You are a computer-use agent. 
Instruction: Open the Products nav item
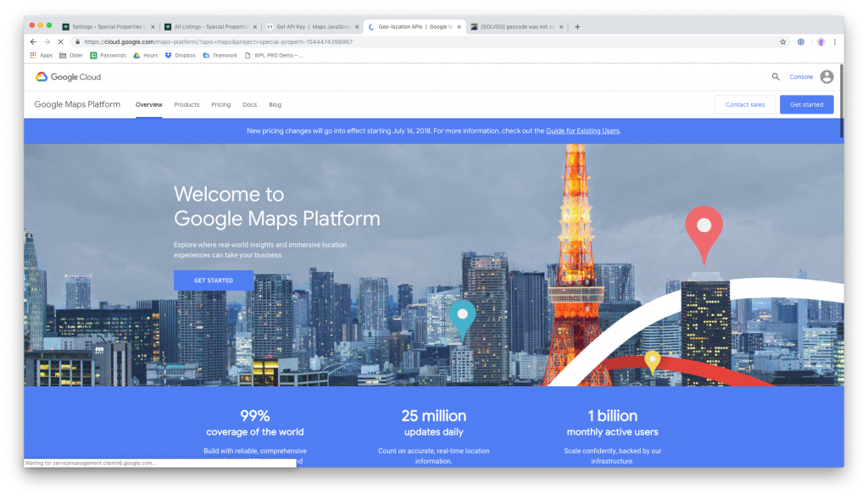(186, 104)
